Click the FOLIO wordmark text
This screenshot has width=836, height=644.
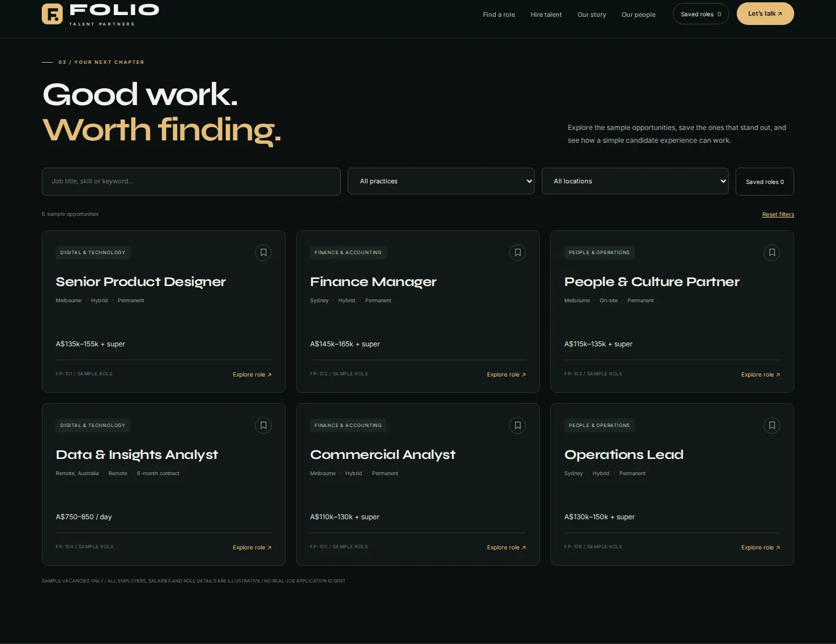pyautogui.click(x=114, y=10)
